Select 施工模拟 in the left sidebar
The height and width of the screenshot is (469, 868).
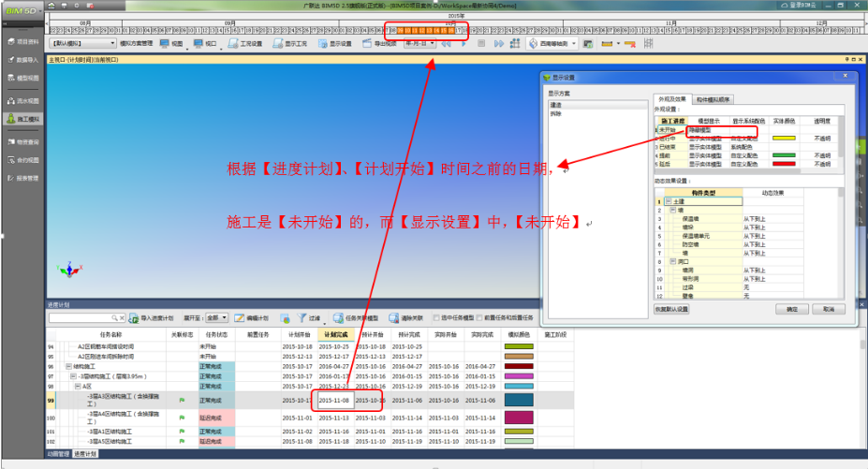pos(22,119)
